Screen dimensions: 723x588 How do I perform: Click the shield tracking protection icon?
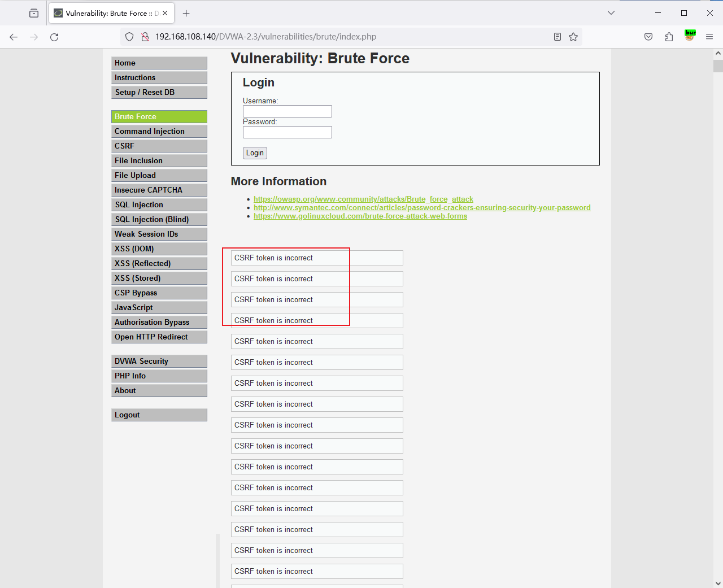pos(129,37)
